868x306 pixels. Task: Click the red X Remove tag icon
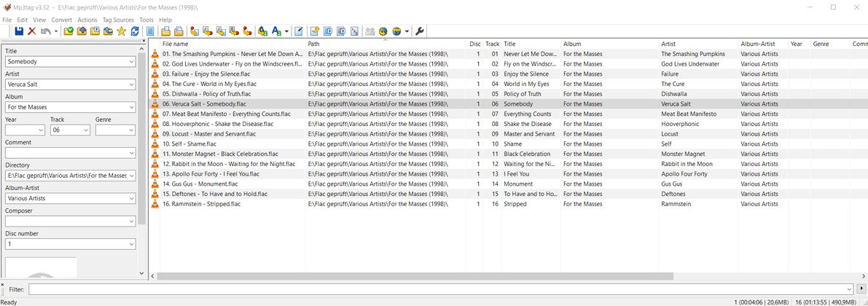(x=31, y=31)
